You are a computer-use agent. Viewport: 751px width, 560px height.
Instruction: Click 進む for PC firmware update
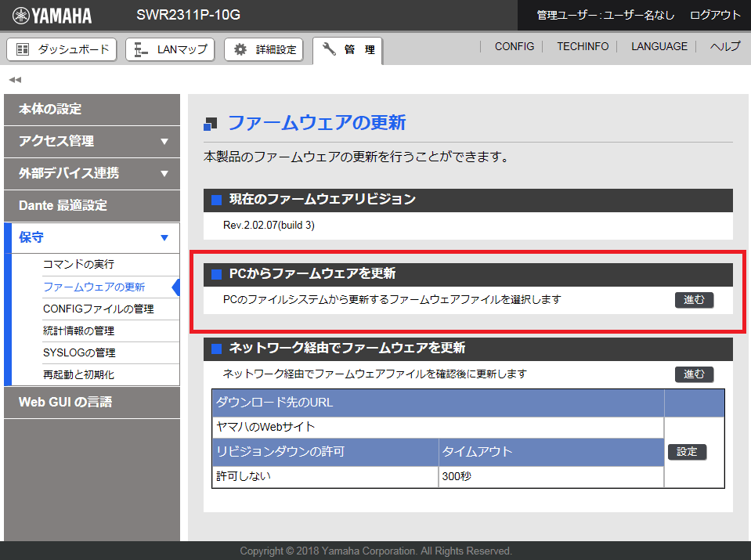click(694, 299)
